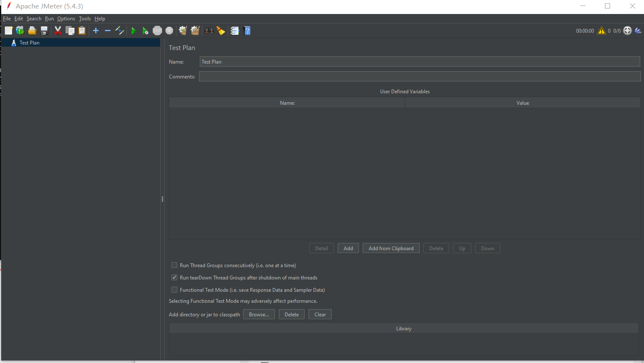This screenshot has height=363, width=644.
Task: Click the Add variable button
Action: [x=348, y=248]
